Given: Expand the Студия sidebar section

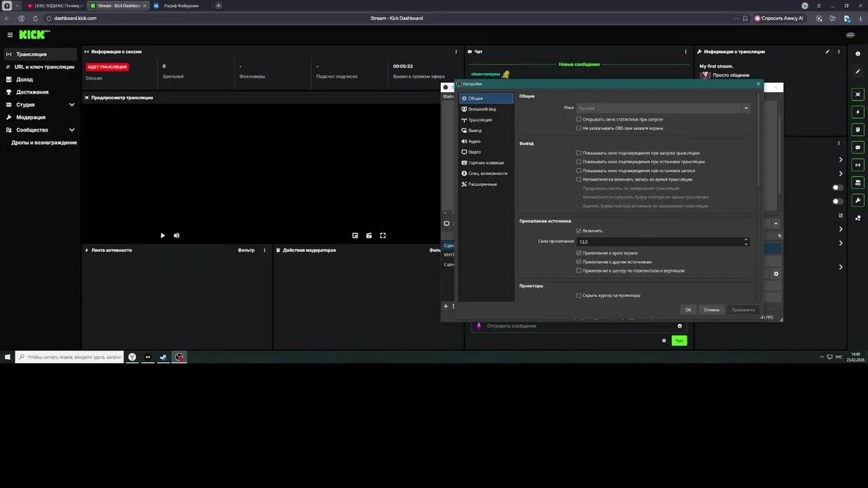Looking at the screenshot, I should point(72,105).
